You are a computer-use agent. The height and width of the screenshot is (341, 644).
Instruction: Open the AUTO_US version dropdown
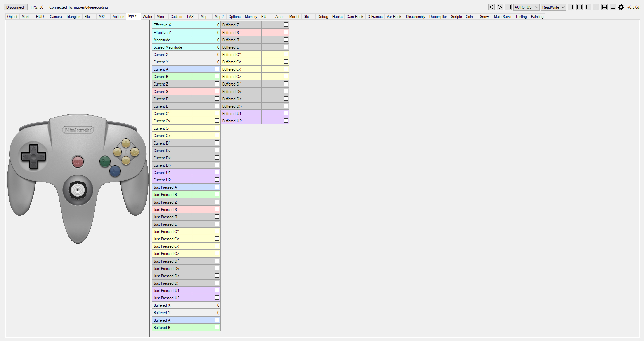[526, 7]
